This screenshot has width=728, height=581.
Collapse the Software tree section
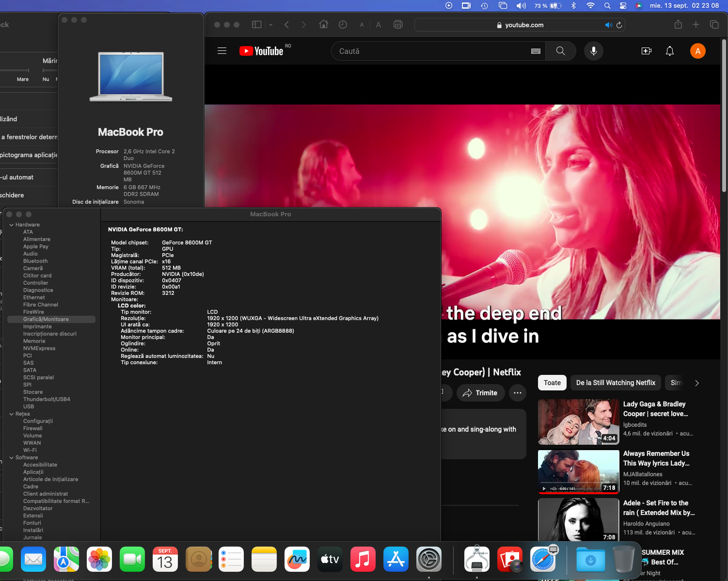click(x=12, y=458)
